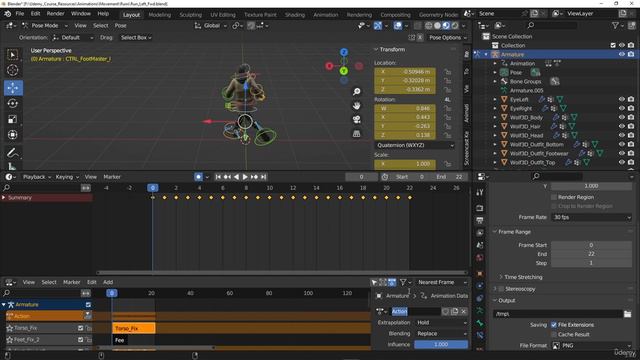The image size is (640, 360).
Task: Toggle Armature visibility eye in outliner
Action: pos(622,54)
